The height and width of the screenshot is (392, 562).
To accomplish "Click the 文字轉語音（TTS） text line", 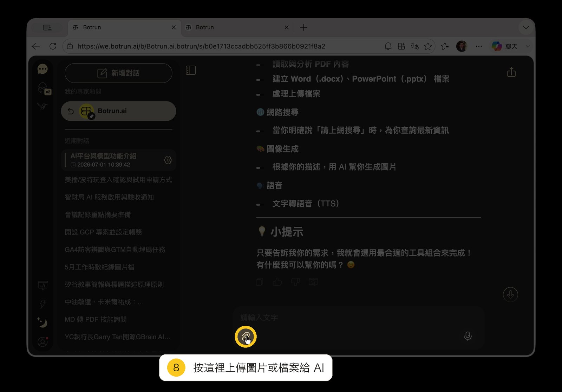I will coord(306,204).
